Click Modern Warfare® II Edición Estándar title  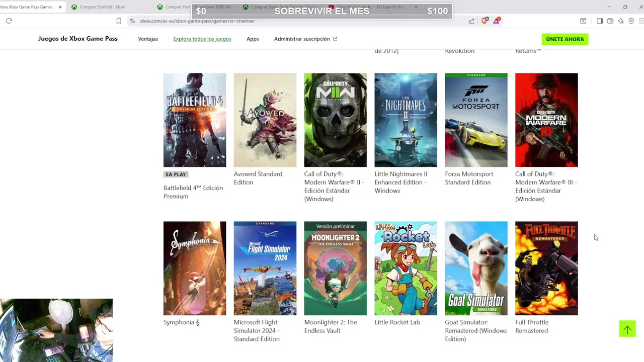click(334, 187)
